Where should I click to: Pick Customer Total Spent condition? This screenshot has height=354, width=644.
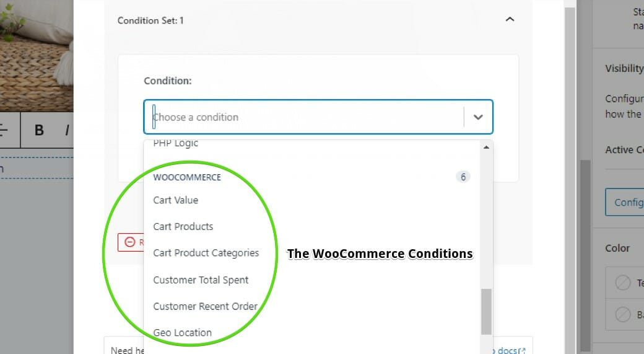pyautogui.click(x=201, y=280)
